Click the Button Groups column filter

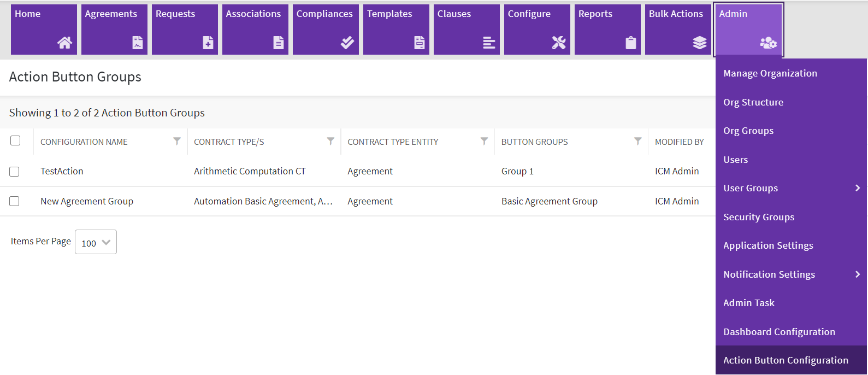[637, 141]
